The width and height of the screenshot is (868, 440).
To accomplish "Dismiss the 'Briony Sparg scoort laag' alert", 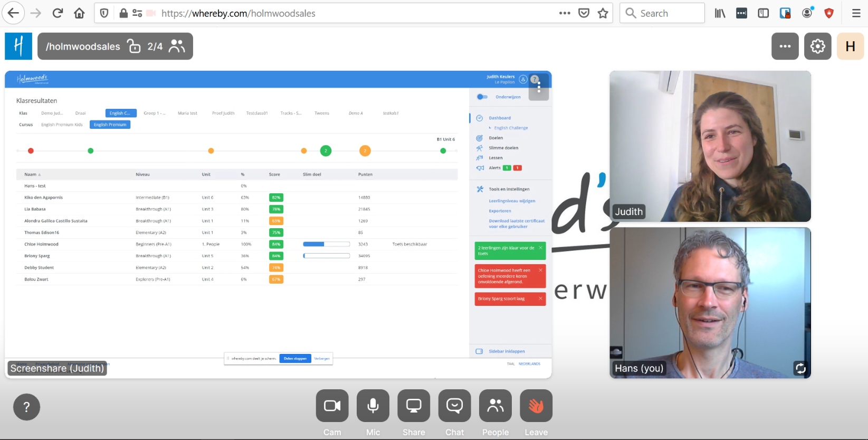I will point(540,298).
